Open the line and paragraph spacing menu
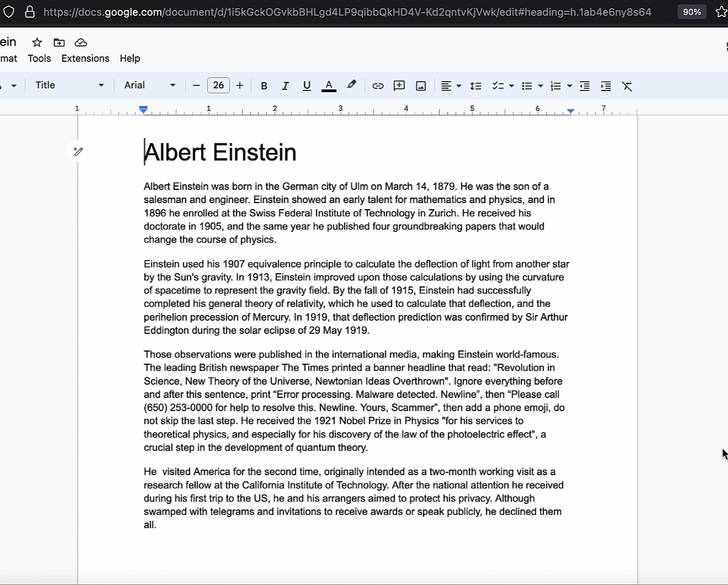Viewport: 728px width, 585px height. 476,86
